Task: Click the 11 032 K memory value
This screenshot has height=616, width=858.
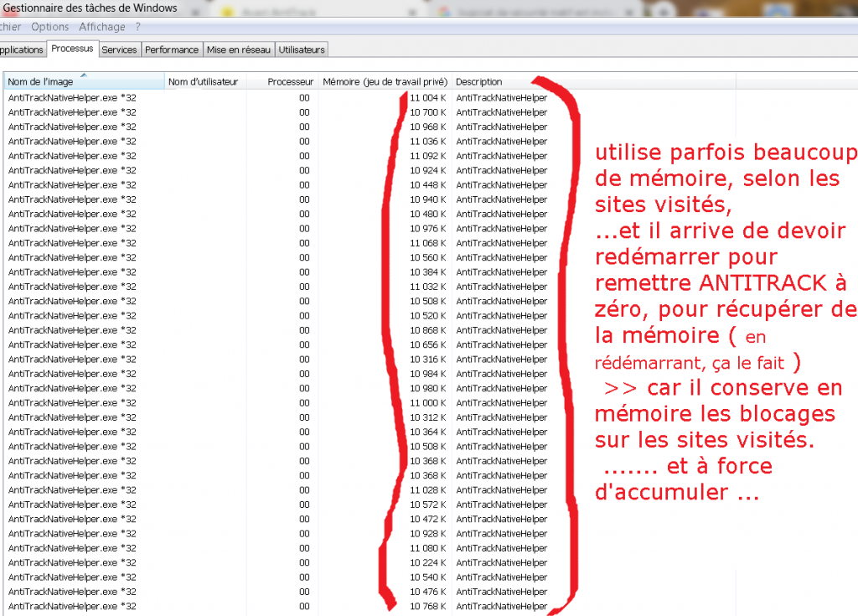Action: coord(428,287)
